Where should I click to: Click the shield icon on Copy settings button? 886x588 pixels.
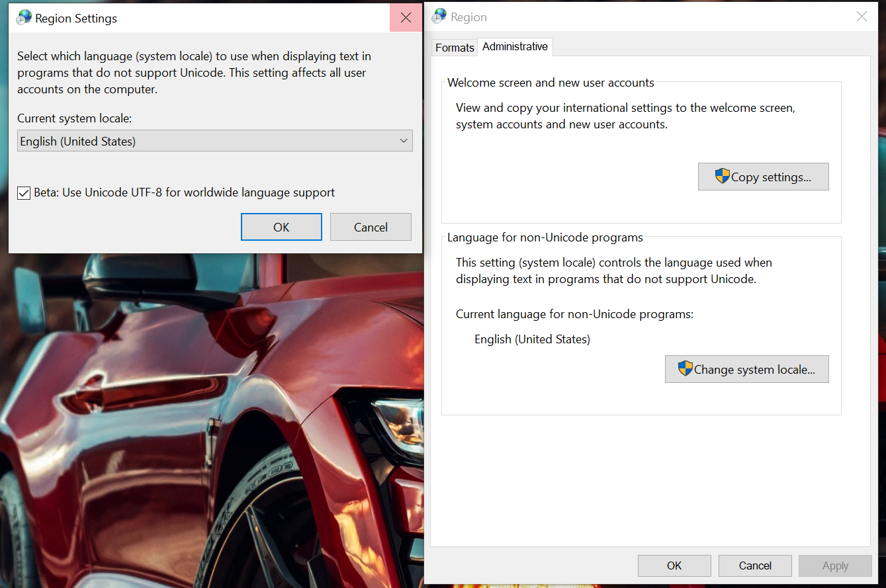[722, 176]
